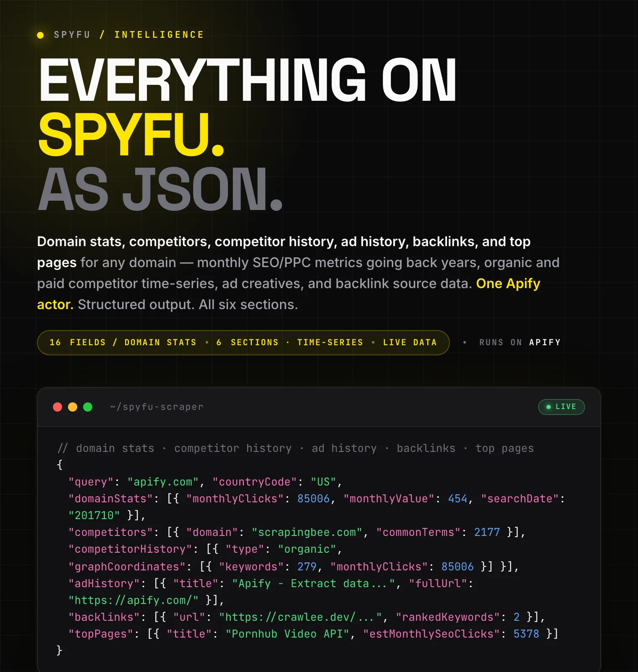Click the gray "AS JSON." headline
This screenshot has width=638, height=672.
[160, 189]
